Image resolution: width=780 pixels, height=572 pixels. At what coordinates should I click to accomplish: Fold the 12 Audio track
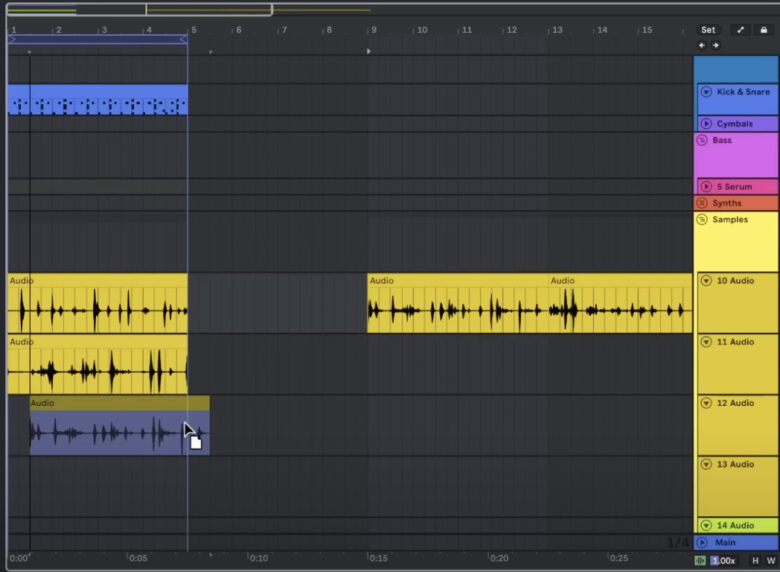tap(706, 403)
